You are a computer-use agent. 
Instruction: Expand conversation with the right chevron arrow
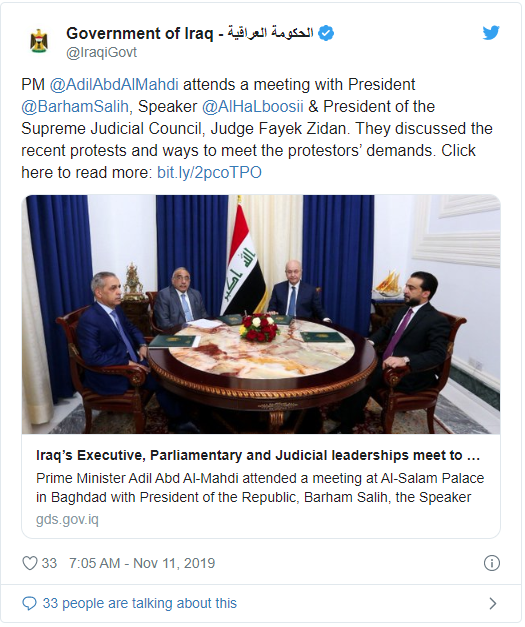point(493,603)
